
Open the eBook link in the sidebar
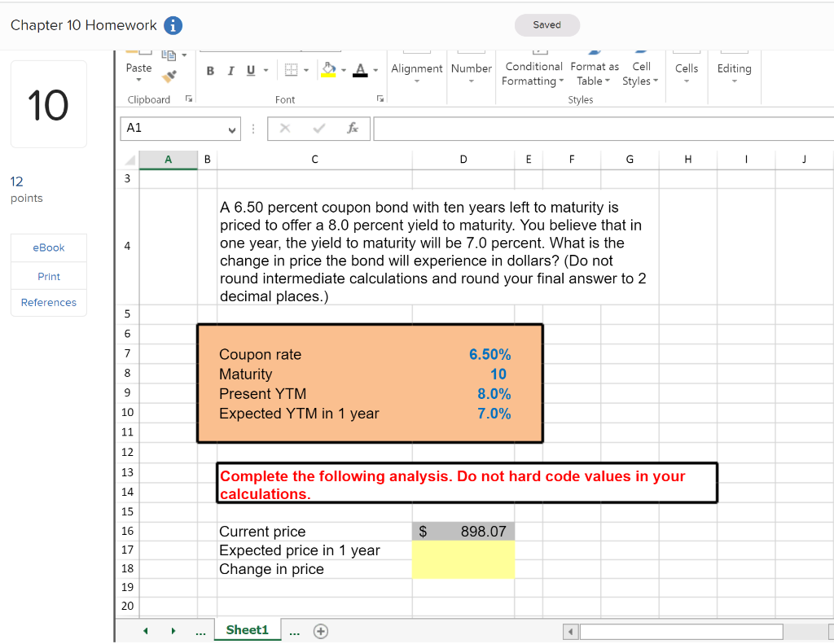click(x=48, y=248)
